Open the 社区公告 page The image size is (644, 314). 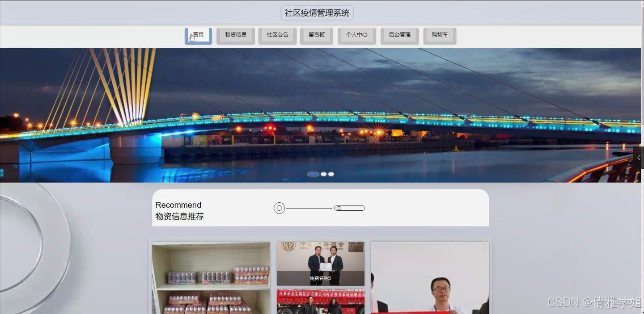[x=277, y=34]
